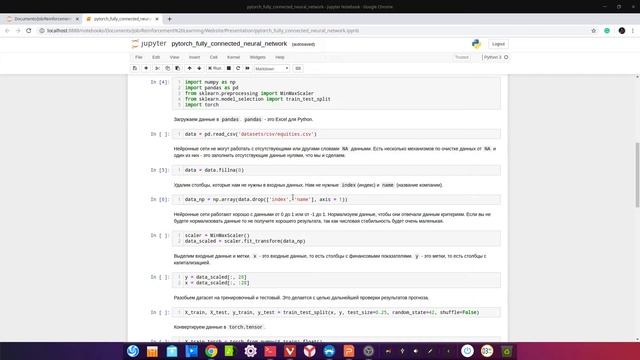Open the orange presentation app in dock

tap(349, 351)
